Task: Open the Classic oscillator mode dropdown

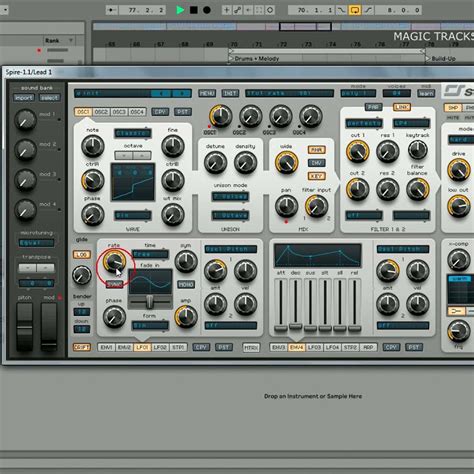Action: (133, 133)
